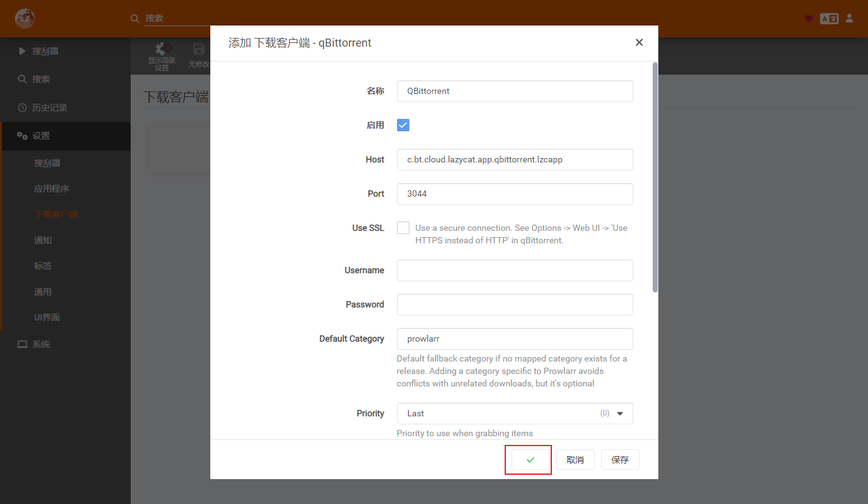This screenshot has height=504, width=868.
Task: Open 搜刮器 in the main sidebar
Action: 65,51
